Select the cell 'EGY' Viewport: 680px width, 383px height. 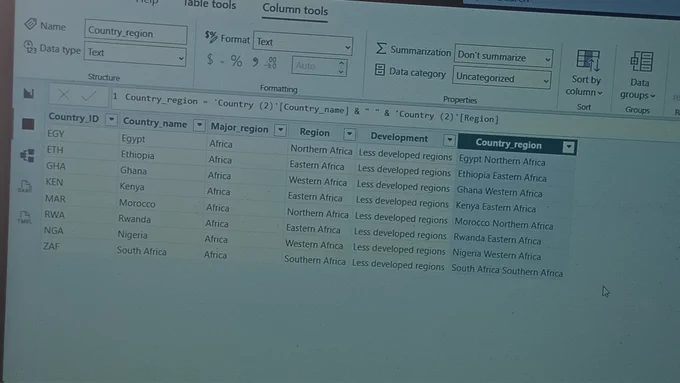(56, 134)
